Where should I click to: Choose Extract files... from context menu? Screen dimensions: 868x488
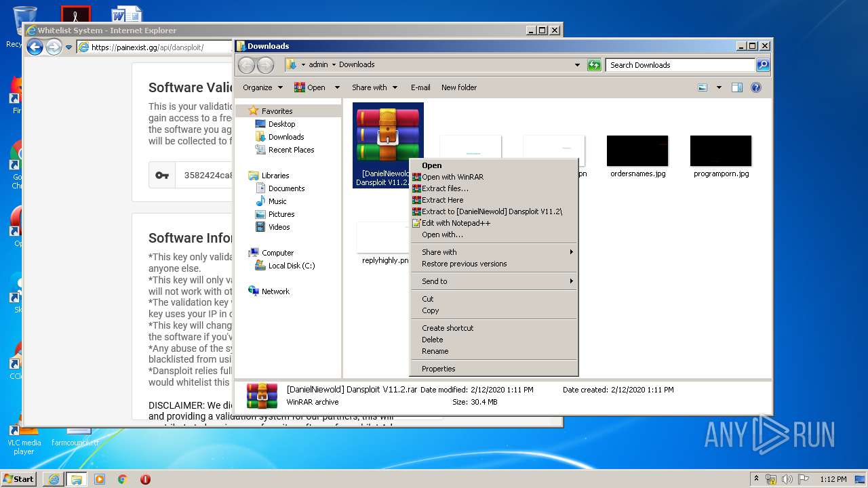click(x=494, y=188)
